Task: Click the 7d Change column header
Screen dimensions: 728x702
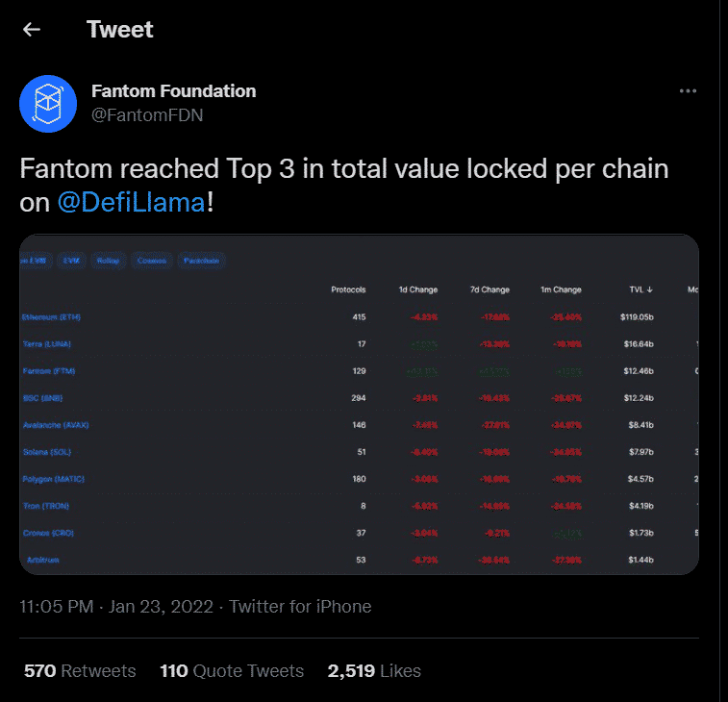Action: coord(490,289)
